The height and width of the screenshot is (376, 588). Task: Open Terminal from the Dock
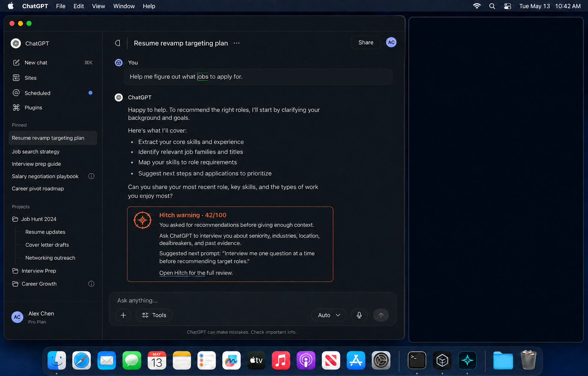(417, 361)
